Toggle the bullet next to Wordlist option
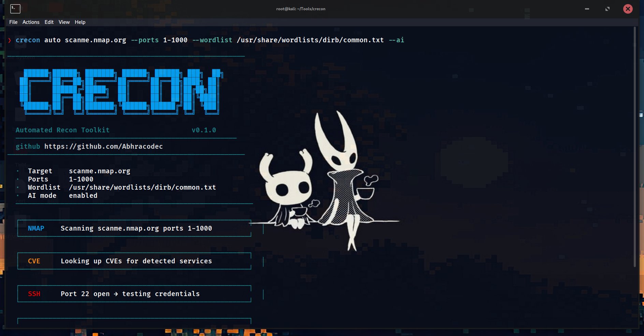The image size is (644, 336). point(18,187)
